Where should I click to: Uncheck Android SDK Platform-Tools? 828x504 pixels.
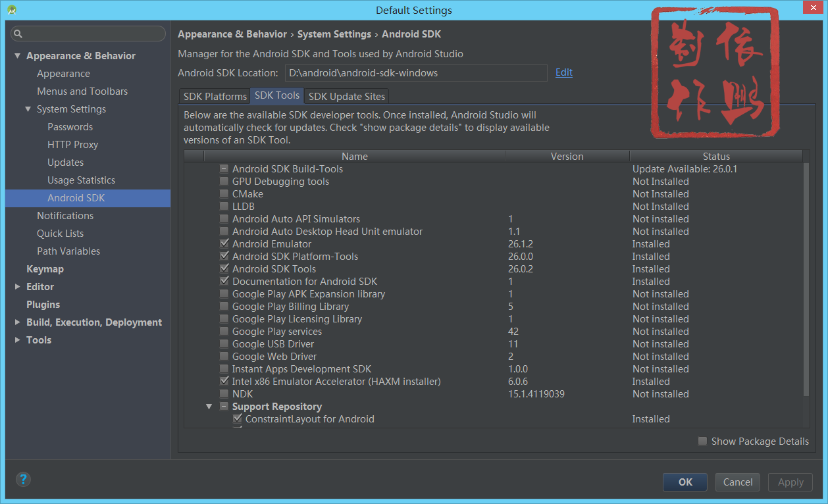tap(224, 257)
